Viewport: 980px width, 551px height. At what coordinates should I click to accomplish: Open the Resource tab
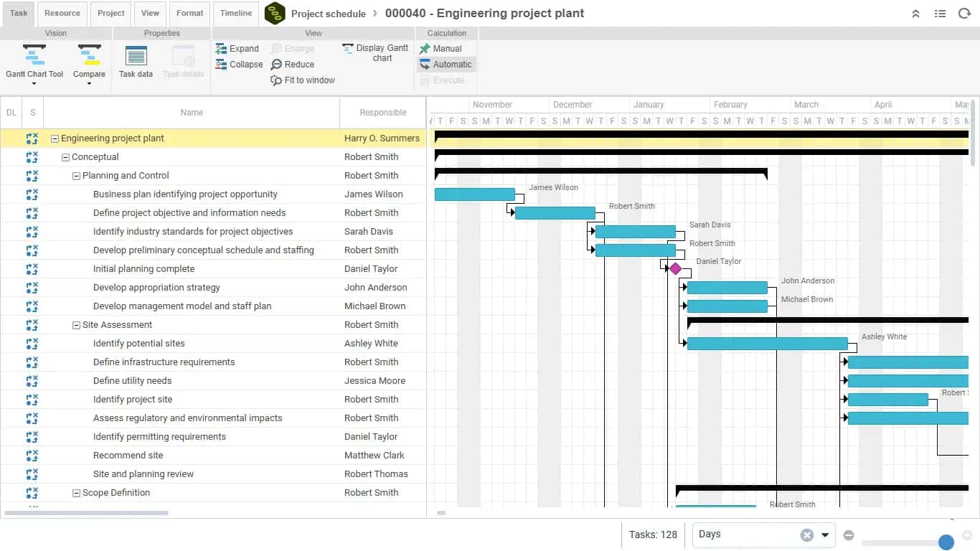coord(62,14)
